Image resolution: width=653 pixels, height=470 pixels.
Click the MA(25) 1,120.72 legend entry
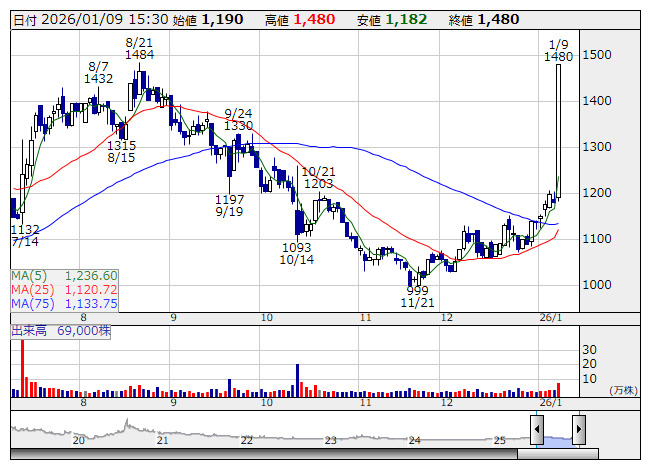[x=65, y=290]
